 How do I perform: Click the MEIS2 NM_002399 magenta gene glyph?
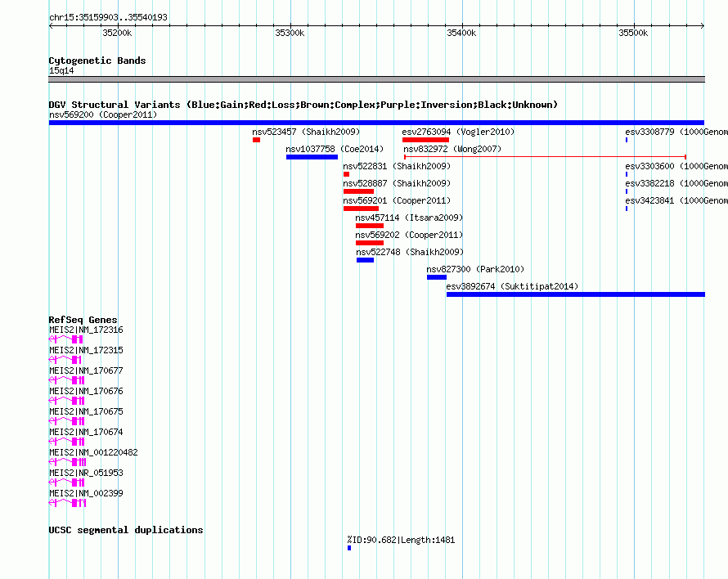(67, 503)
